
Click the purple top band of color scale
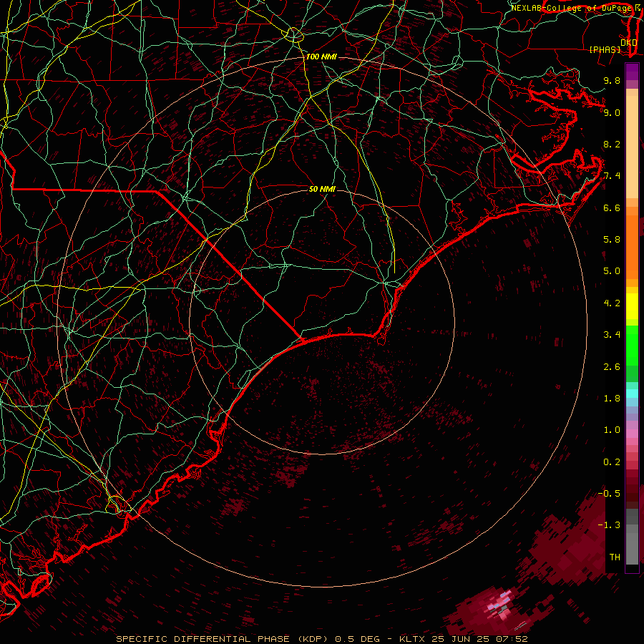(632, 72)
